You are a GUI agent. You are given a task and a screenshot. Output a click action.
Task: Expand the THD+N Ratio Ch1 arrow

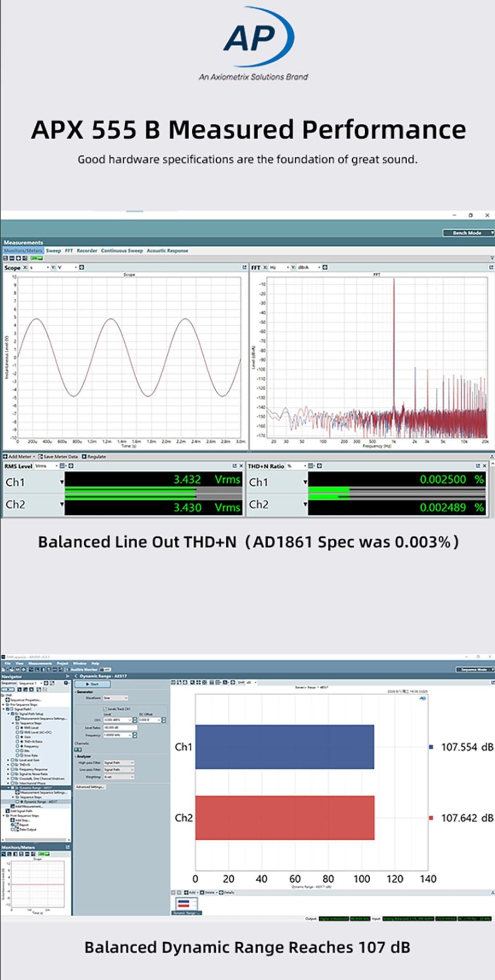tap(305, 482)
